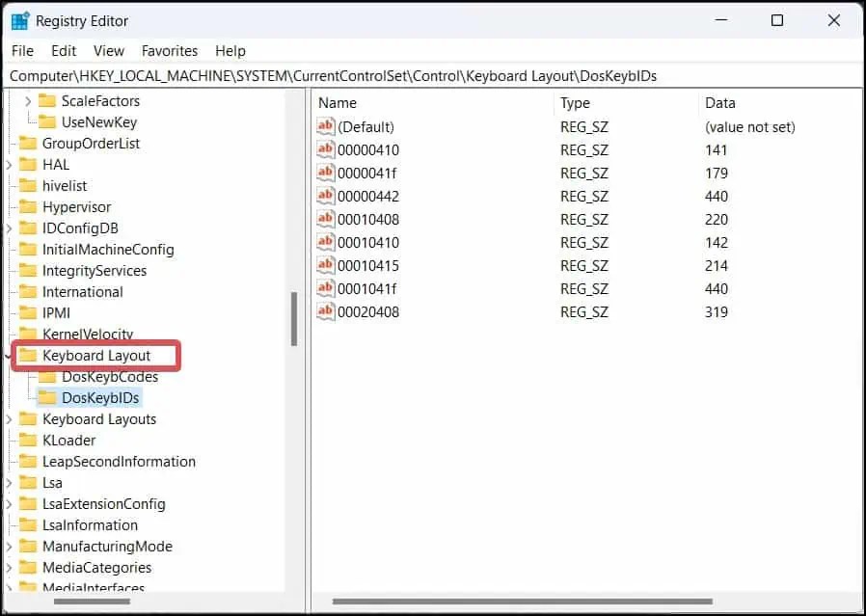Open the Help menu
Viewport: 866px width, 616px height.
(230, 50)
